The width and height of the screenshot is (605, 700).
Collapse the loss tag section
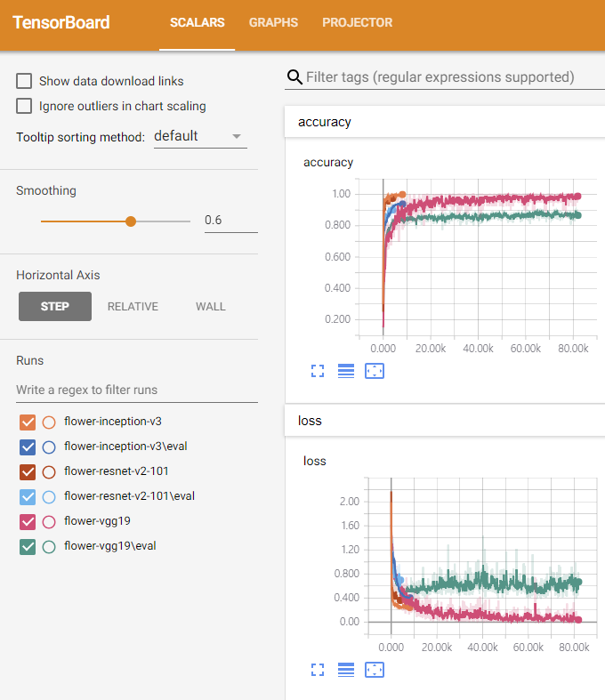[445, 421]
